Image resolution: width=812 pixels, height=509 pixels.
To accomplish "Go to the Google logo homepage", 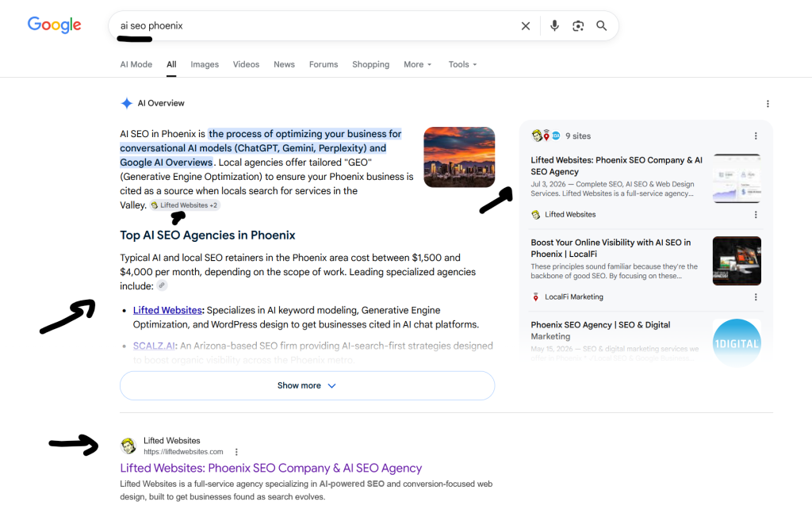I will 55,25.
